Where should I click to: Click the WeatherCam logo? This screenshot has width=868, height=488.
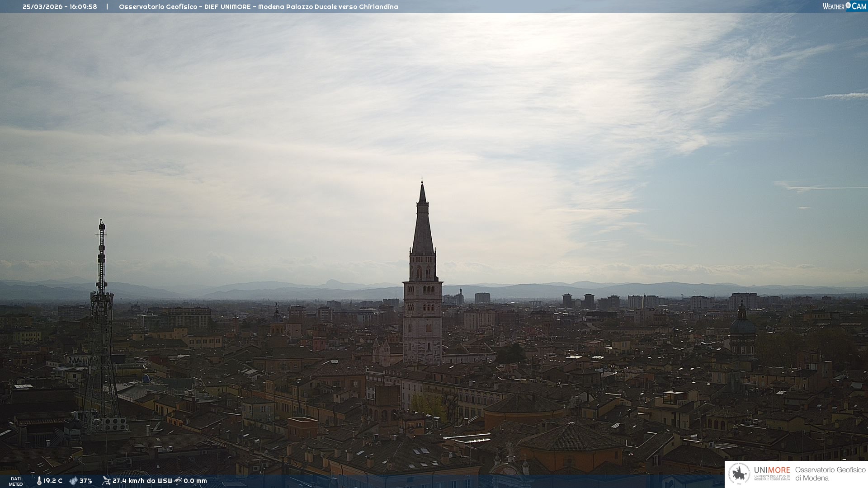[x=844, y=6]
